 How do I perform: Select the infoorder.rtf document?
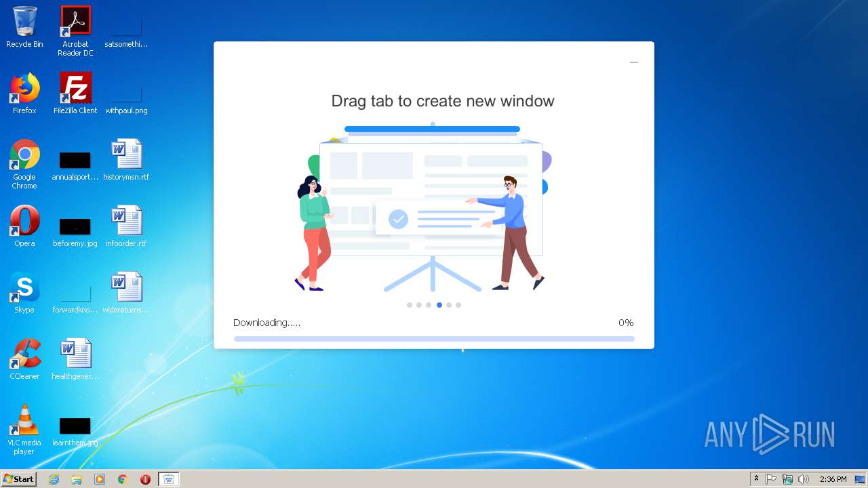point(126,226)
